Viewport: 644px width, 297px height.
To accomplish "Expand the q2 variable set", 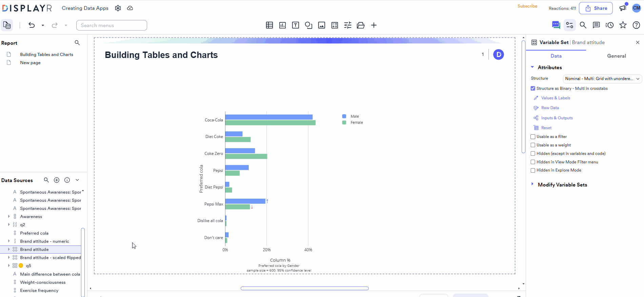I will pos(9,224).
